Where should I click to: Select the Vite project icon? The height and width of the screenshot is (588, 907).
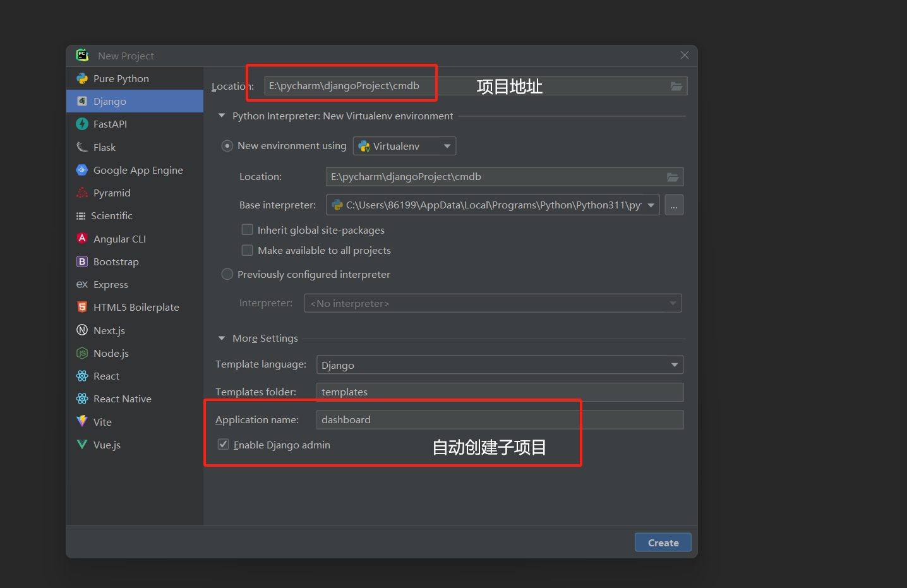82,421
